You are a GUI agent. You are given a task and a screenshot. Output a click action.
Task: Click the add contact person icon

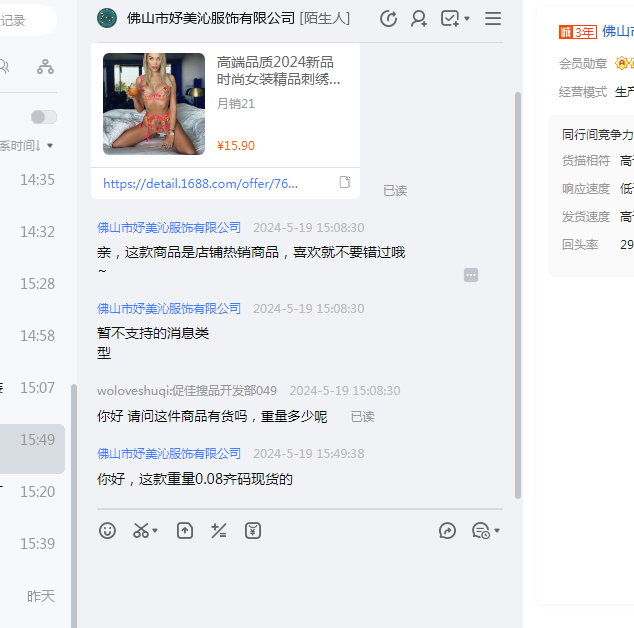(419, 18)
